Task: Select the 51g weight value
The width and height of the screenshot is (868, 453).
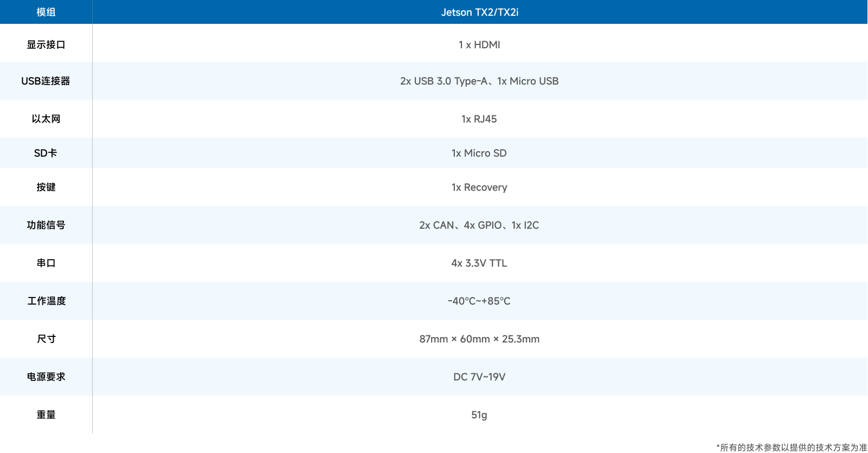Action: click(x=479, y=415)
